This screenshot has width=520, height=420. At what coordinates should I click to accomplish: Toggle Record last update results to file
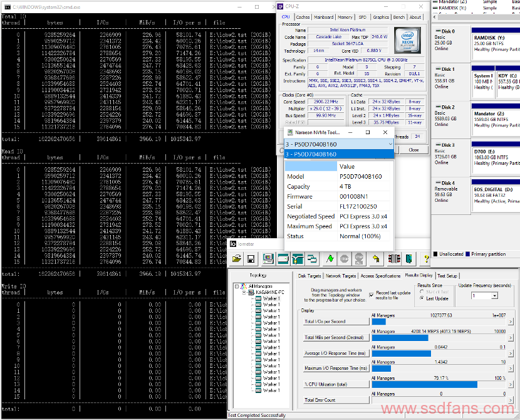[x=372, y=295]
